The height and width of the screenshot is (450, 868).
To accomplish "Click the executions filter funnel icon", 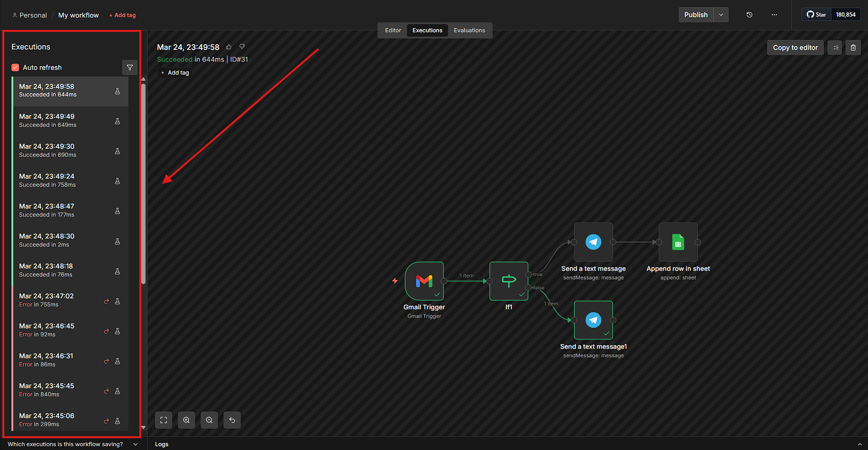I will 130,67.
